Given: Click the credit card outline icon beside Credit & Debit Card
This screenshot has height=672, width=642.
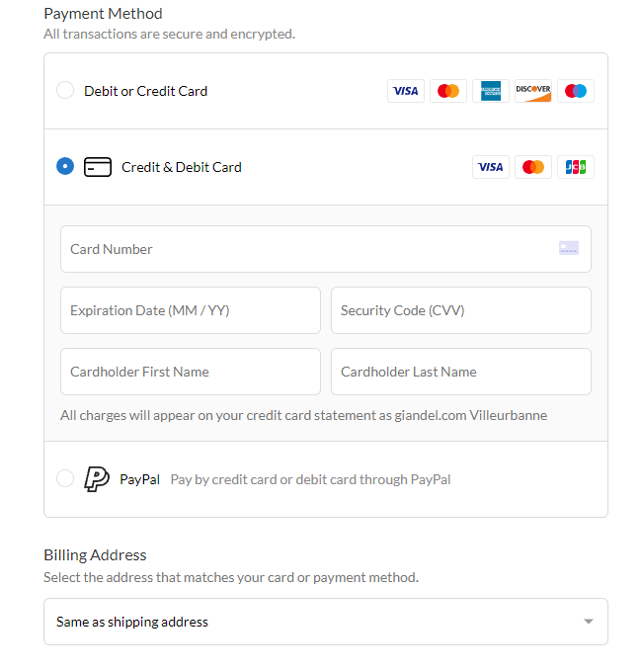Looking at the screenshot, I should point(98,167).
